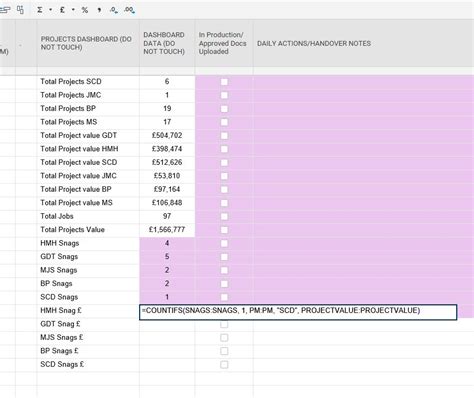
Task: Tick the checkbox in Total Project value HMH row
Action: 224,149
